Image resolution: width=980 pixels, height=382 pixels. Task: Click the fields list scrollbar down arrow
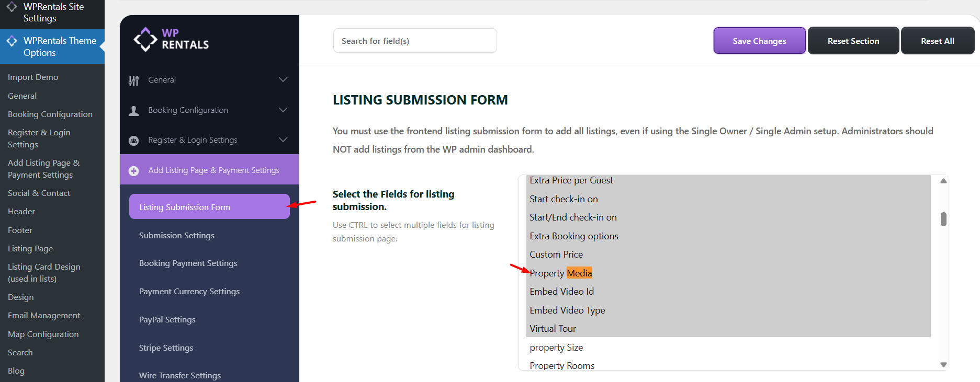point(943,365)
